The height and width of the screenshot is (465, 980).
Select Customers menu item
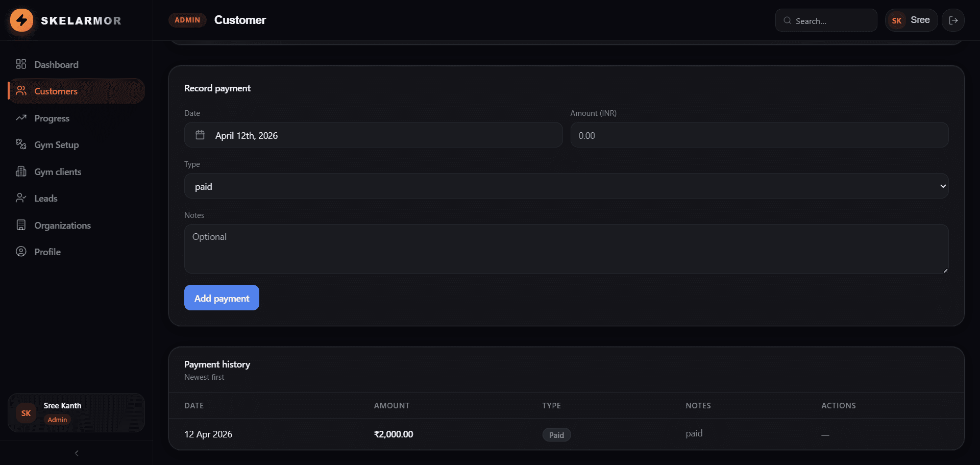point(76,91)
